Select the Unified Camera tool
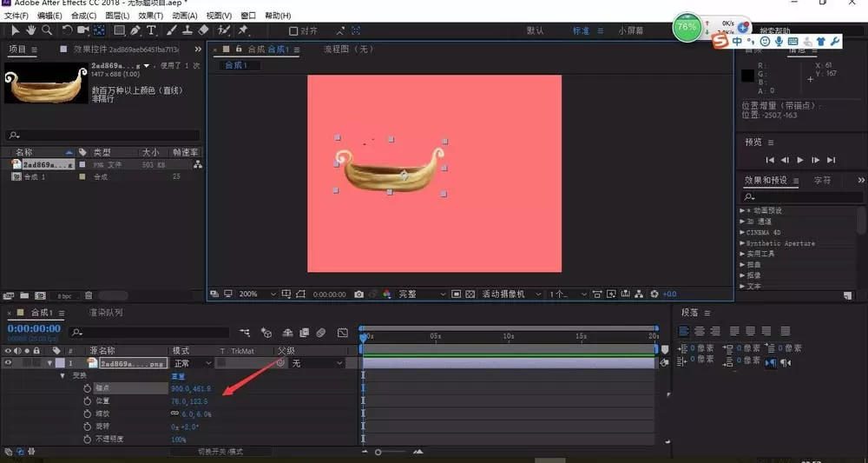Image resolution: width=868 pixels, height=463 pixels. click(83, 30)
